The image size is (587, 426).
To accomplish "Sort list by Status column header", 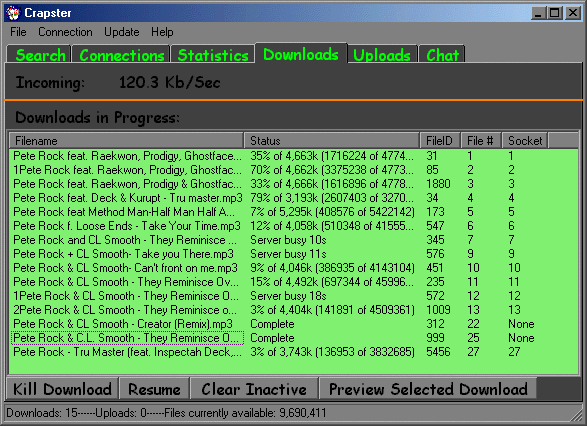I will 332,141.
